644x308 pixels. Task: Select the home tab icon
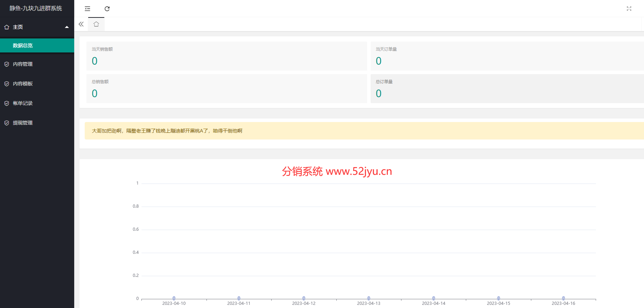coord(96,24)
